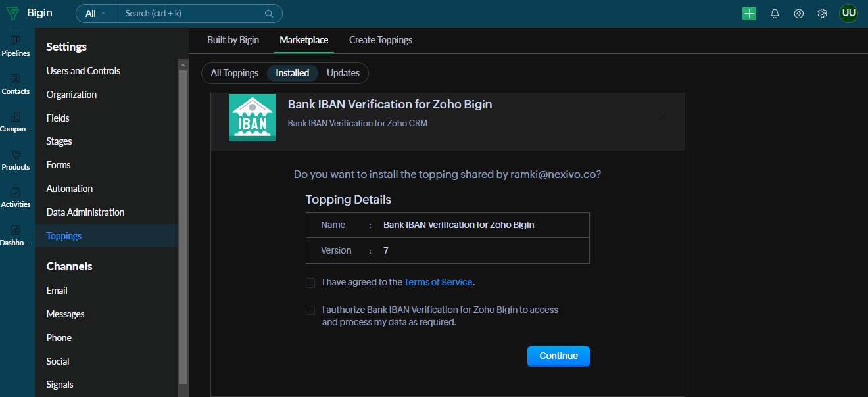Viewport: 868px width, 397px height.
Task: Open the Pipelines module icon
Action: coord(16,41)
